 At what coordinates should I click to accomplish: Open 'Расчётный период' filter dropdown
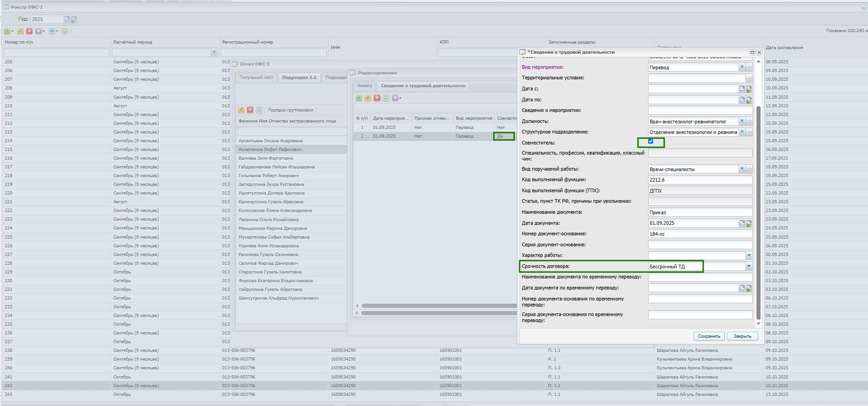coord(214,52)
